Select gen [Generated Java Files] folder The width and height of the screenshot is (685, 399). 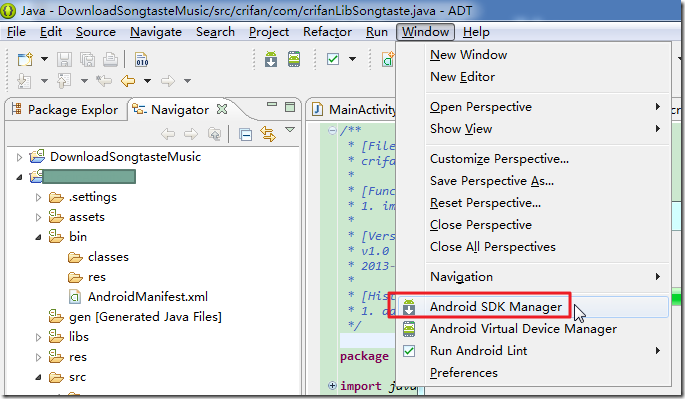point(145,317)
